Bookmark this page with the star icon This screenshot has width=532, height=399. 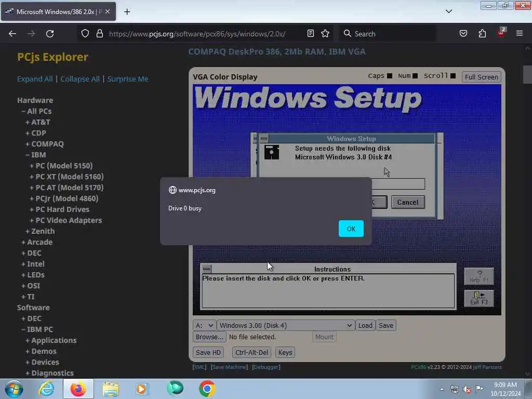[x=325, y=33]
